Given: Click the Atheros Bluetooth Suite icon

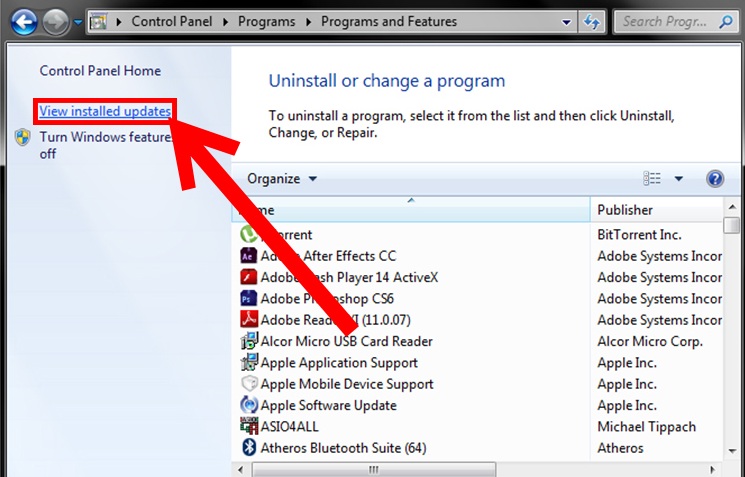Looking at the screenshot, I should (248, 448).
